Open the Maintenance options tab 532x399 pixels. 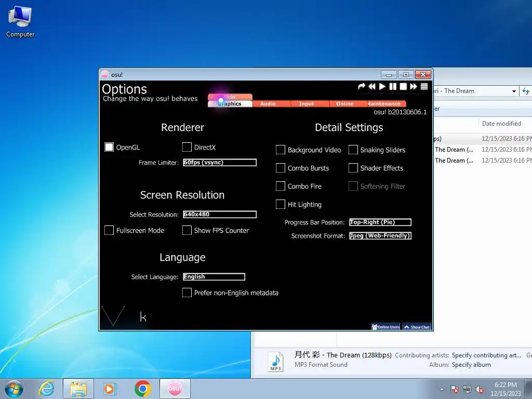384,104
